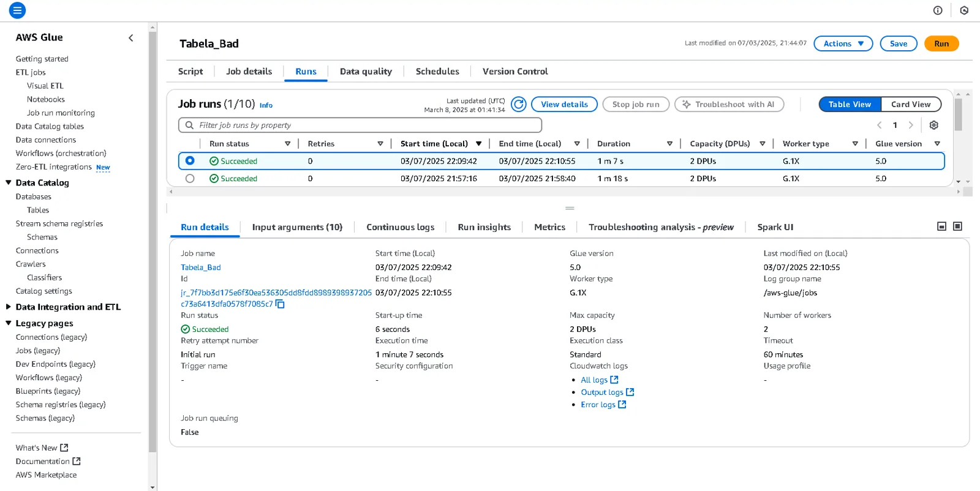Click the horizontal panel resize handle
Image resolution: width=980 pixels, height=491 pixels.
pyautogui.click(x=570, y=208)
